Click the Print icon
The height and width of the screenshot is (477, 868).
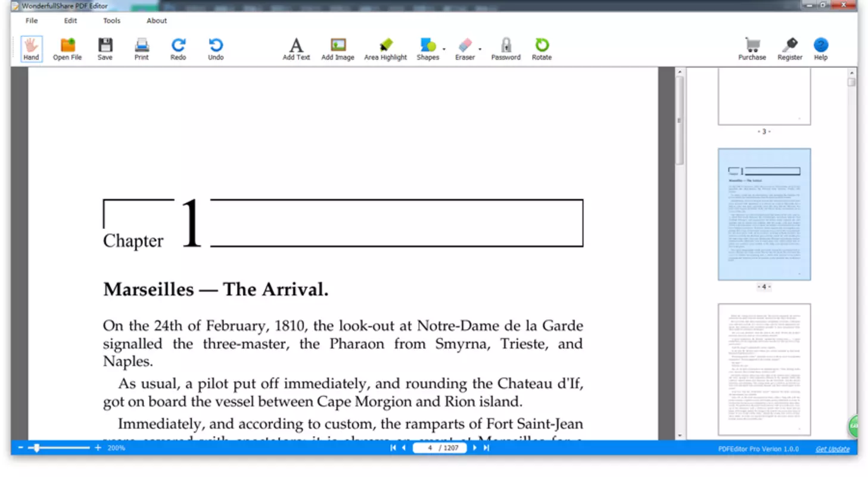[141, 48]
